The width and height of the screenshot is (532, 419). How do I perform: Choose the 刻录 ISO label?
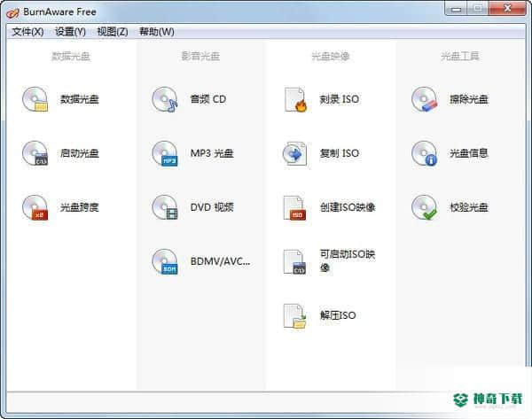[340, 99]
